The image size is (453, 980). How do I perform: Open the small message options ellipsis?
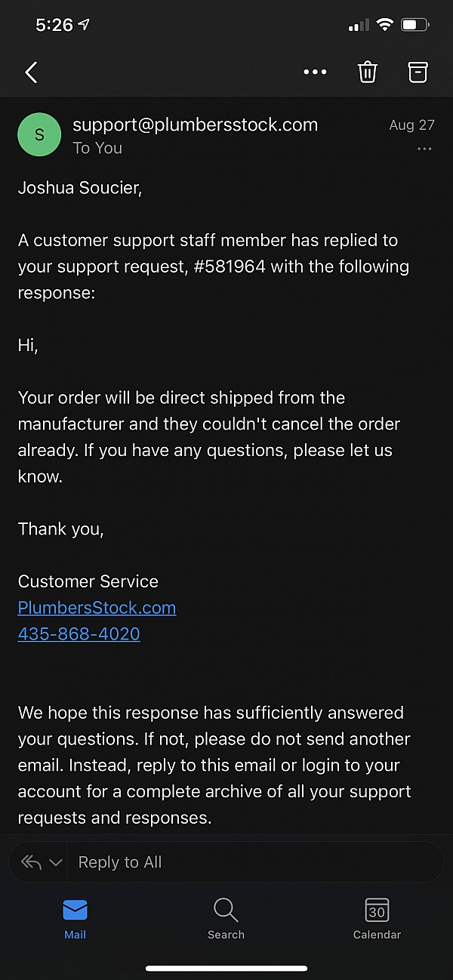[424, 149]
